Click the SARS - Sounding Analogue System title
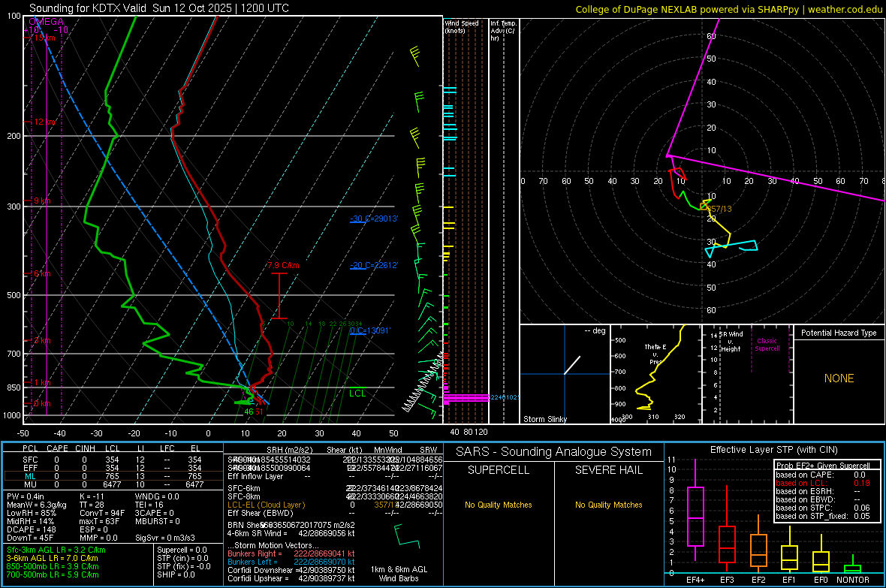886x588 pixels. (x=553, y=452)
